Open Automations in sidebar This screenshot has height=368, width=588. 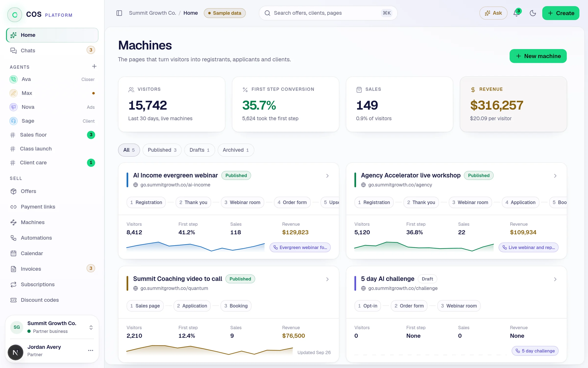[52, 238]
